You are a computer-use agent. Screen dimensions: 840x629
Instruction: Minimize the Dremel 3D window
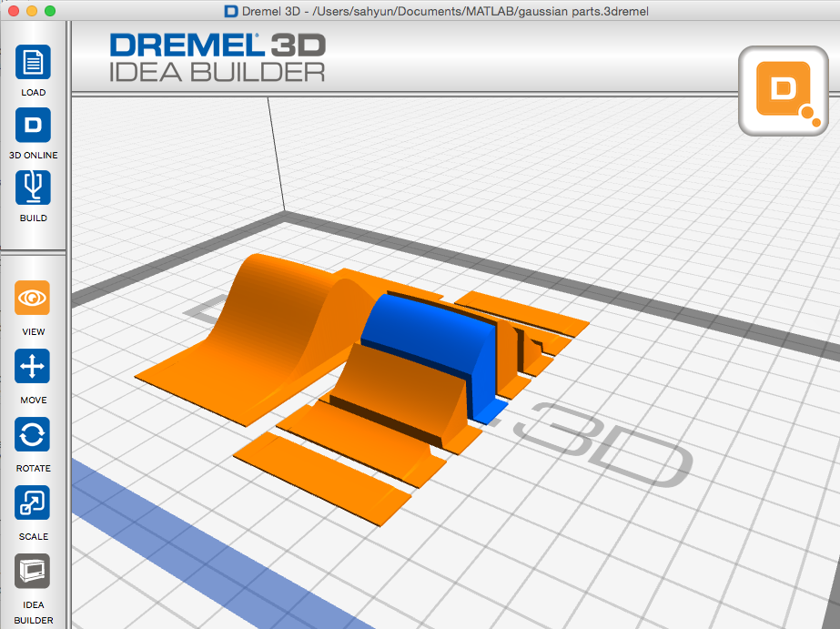click(x=32, y=11)
